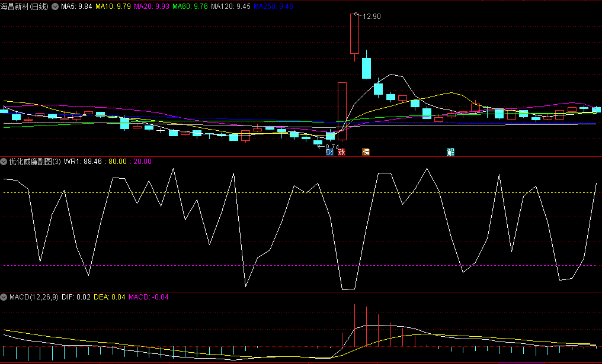The height and width of the screenshot is (364, 602).
Task: Expand the 优化威廉副图 indicator menu arrow
Action: point(4,162)
